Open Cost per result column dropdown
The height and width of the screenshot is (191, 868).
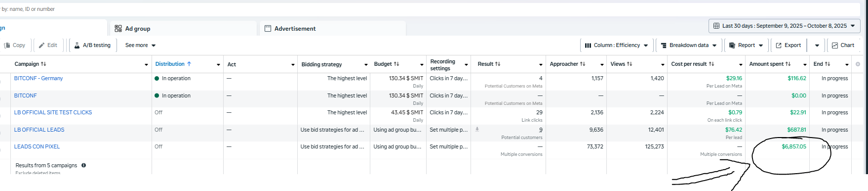point(741,65)
